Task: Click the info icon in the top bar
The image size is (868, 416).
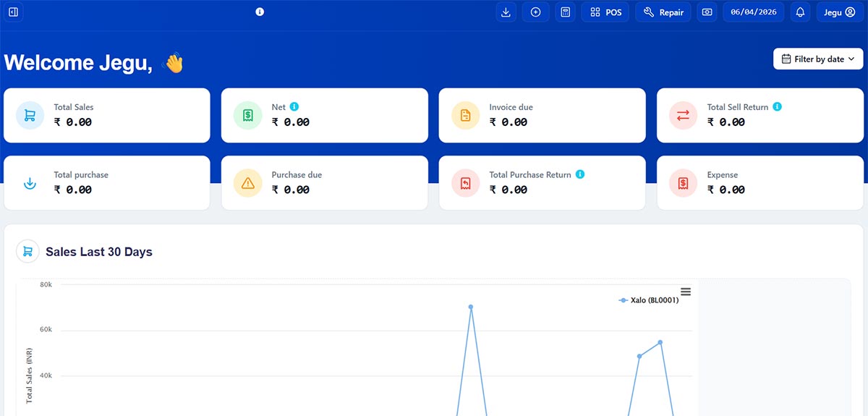Action: (260, 12)
